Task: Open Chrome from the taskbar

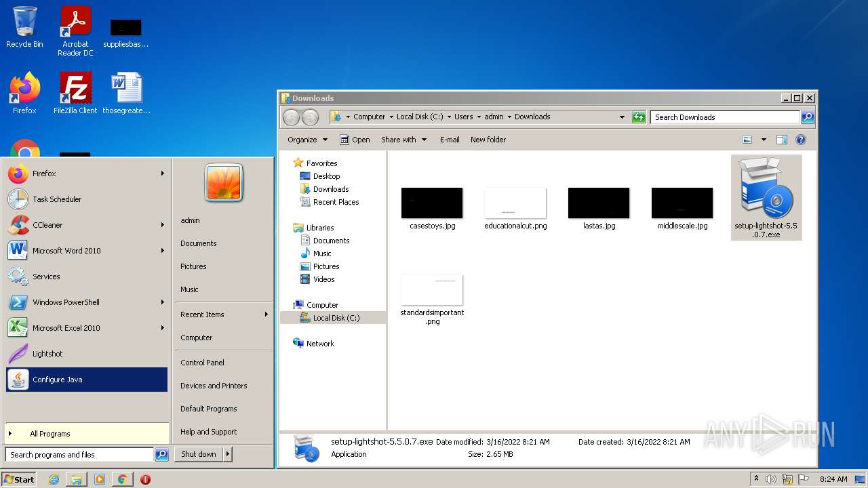Action: click(122, 479)
